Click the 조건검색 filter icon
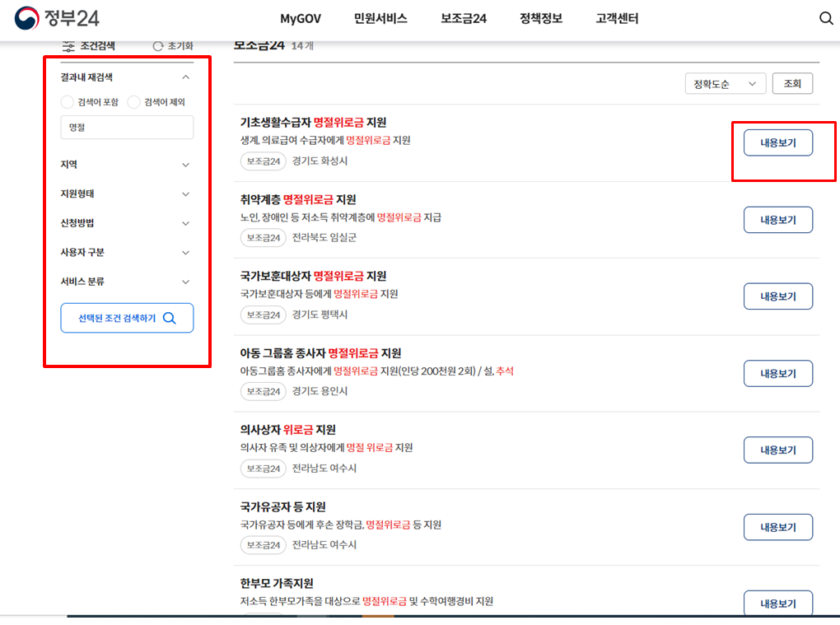Screen dimensions: 840x625 tap(68, 46)
